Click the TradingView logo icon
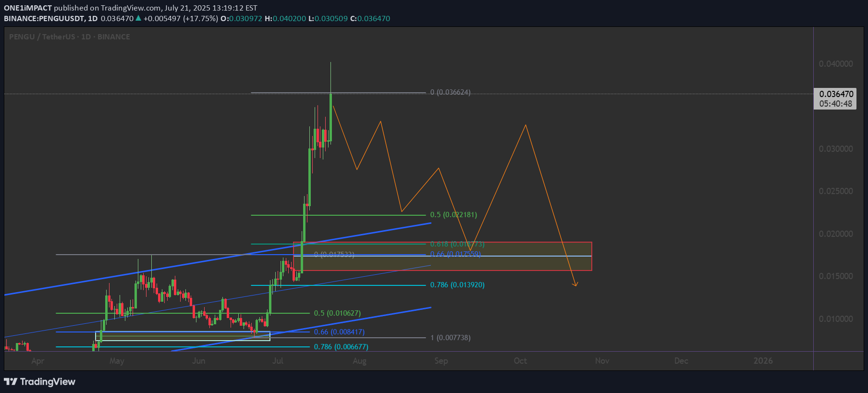Viewport: 868px width, 393px height. click(x=11, y=382)
